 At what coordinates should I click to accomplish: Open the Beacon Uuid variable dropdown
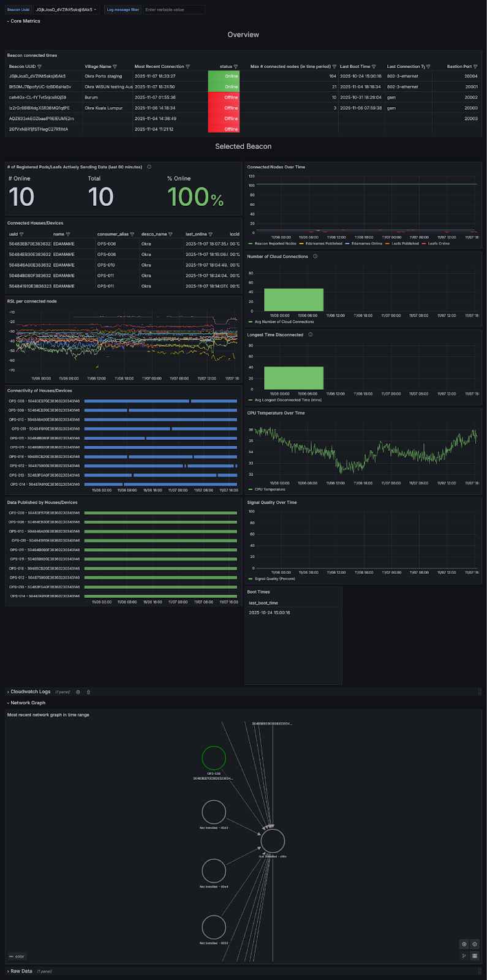pos(66,10)
